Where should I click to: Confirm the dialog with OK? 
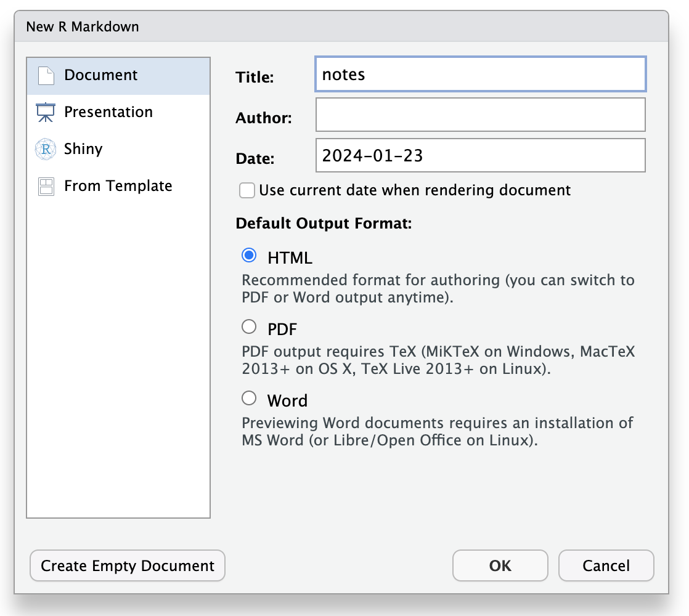point(500,565)
